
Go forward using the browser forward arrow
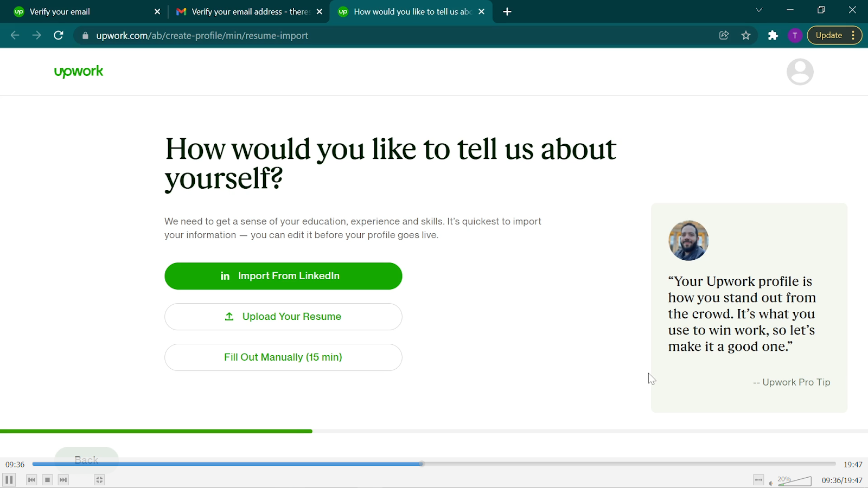36,35
